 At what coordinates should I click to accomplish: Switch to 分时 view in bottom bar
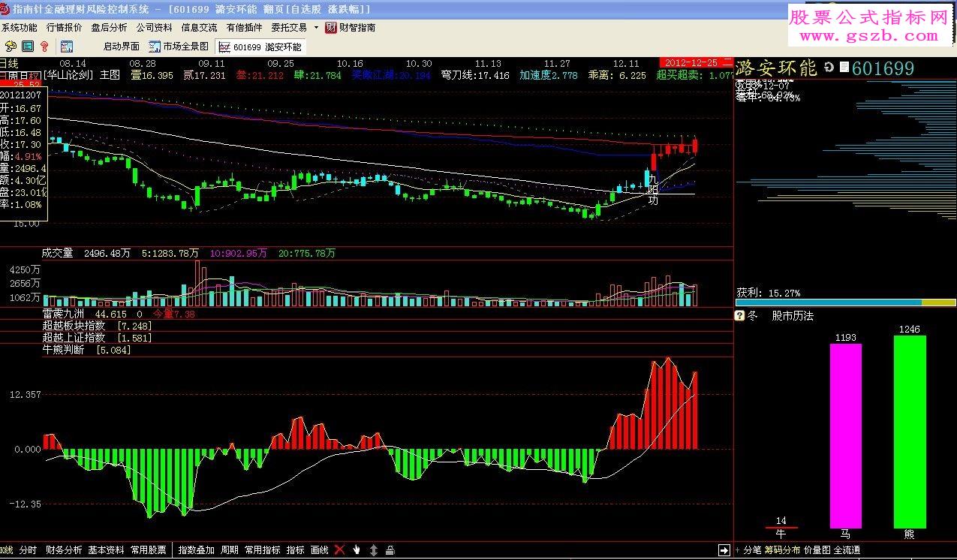click(28, 550)
